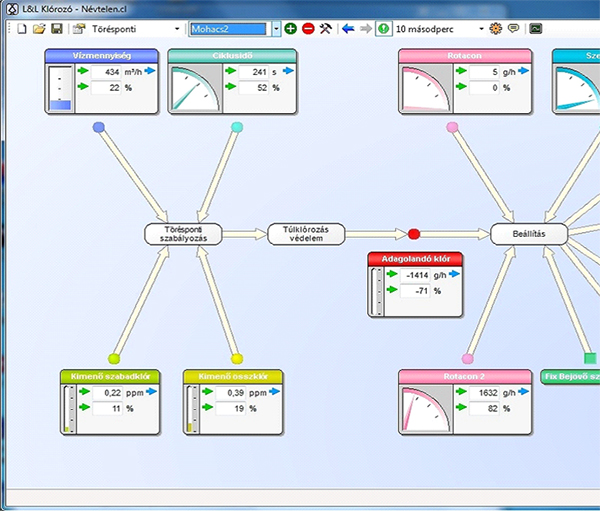Click the Rotacon 2 1632 g/h field
Image resolution: width=600 pixels, height=511 pixels.
point(484,392)
